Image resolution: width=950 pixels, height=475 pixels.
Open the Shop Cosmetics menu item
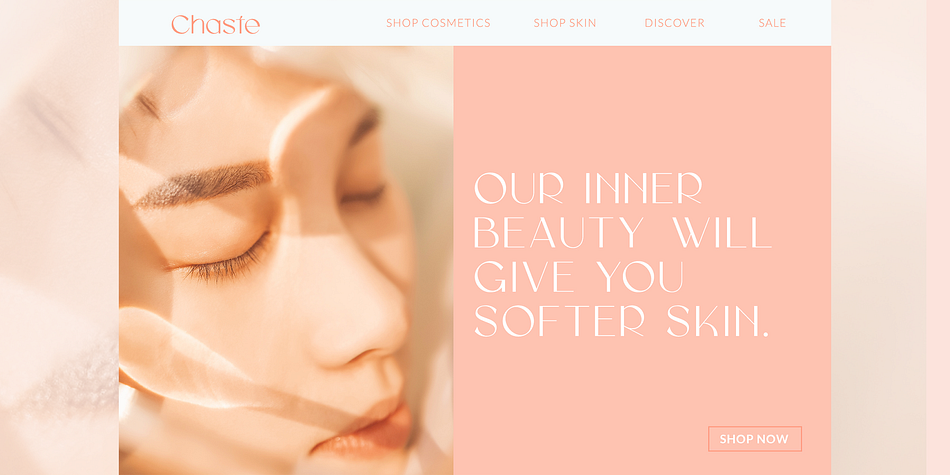pyautogui.click(x=438, y=23)
